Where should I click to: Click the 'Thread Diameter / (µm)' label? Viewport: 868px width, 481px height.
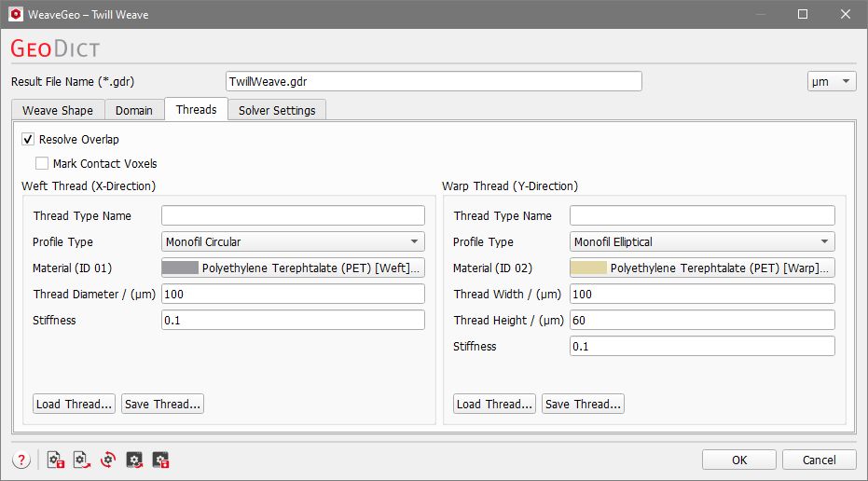click(x=94, y=294)
